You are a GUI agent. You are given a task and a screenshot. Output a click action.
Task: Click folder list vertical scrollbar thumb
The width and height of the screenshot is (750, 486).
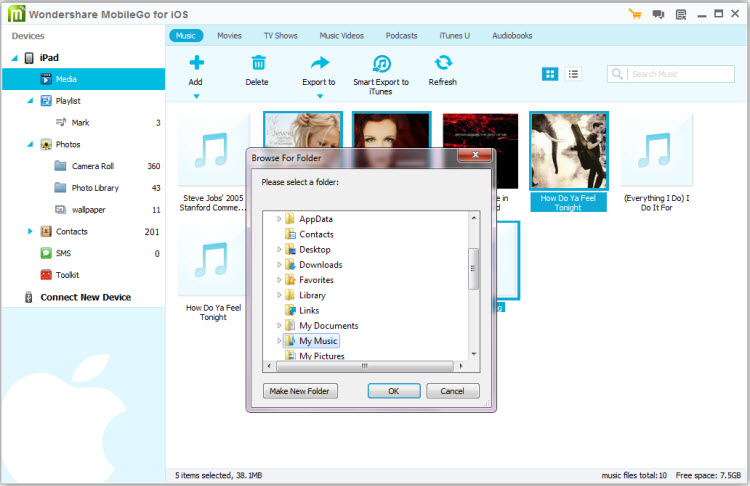click(474, 269)
